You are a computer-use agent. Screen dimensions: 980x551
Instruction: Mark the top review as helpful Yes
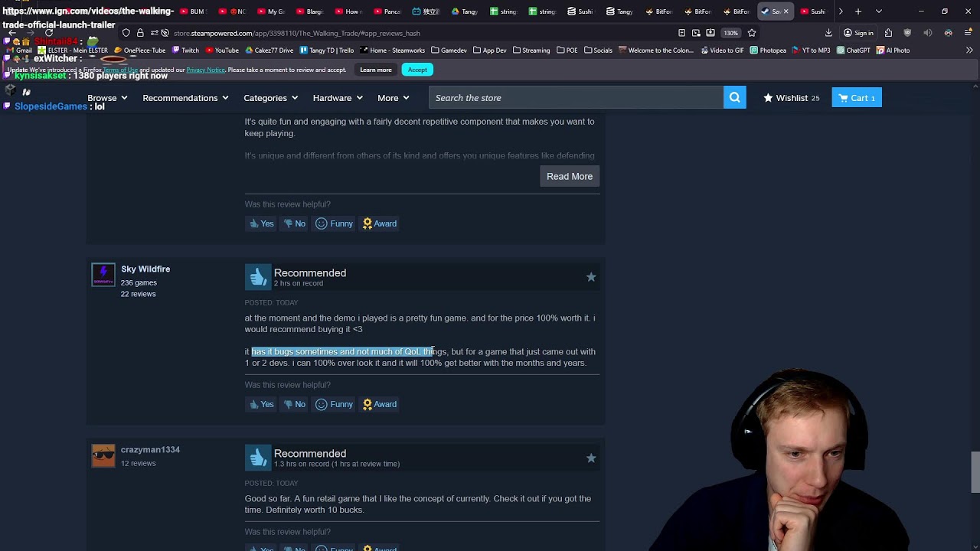[x=262, y=223]
